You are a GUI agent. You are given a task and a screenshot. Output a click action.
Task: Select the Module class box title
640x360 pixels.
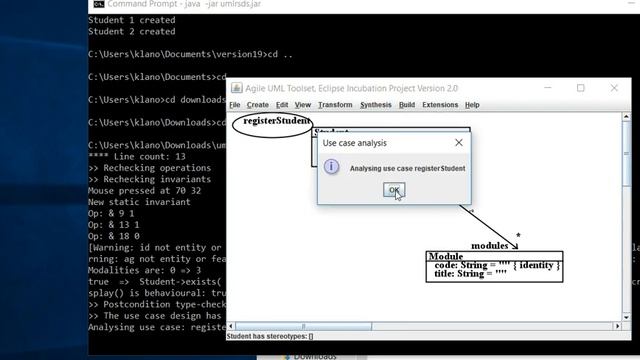pos(446,256)
